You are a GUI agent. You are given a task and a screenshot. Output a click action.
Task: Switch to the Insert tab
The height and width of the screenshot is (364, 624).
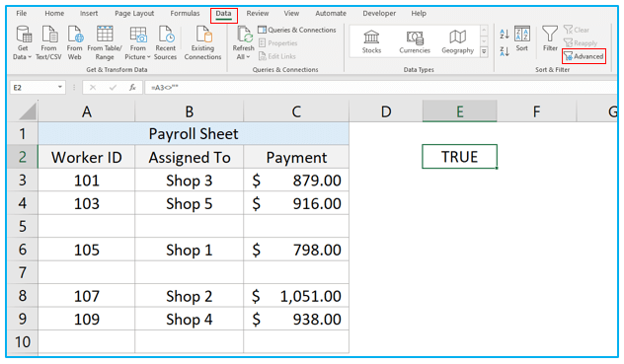pyautogui.click(x=89, y=13)
